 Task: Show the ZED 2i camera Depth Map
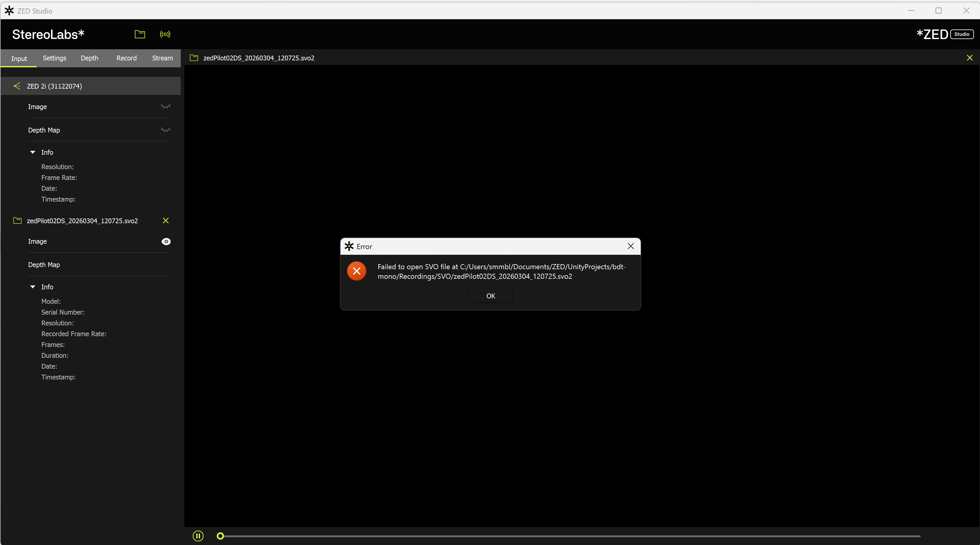[165, 130]
